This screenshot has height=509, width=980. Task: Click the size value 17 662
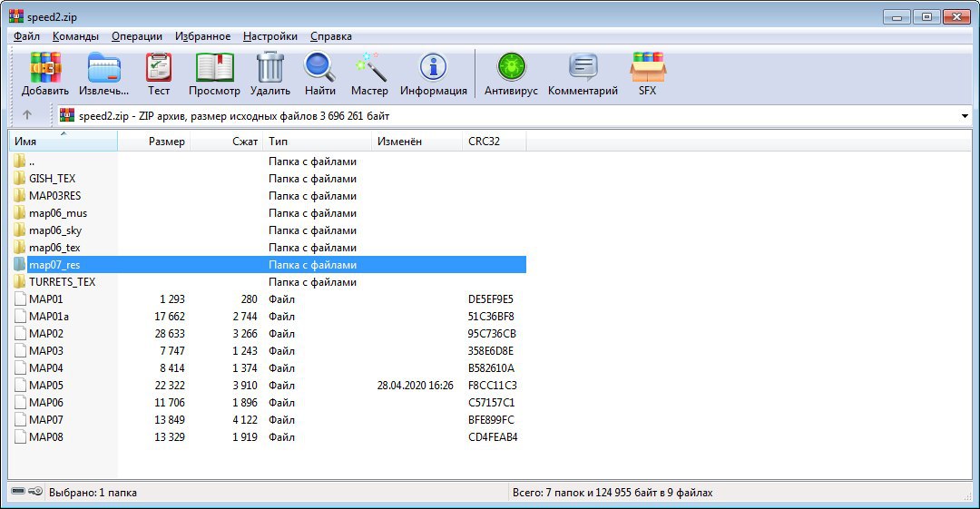(170, 317)
